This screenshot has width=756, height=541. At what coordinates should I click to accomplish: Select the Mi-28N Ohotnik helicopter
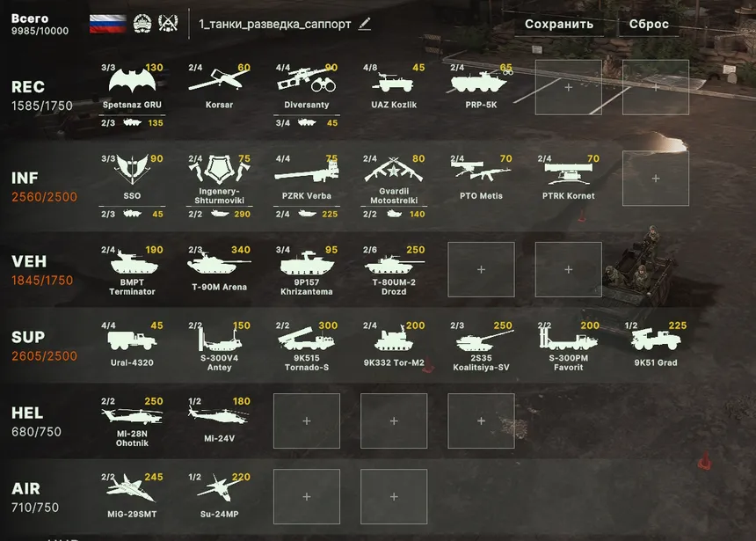132,420
